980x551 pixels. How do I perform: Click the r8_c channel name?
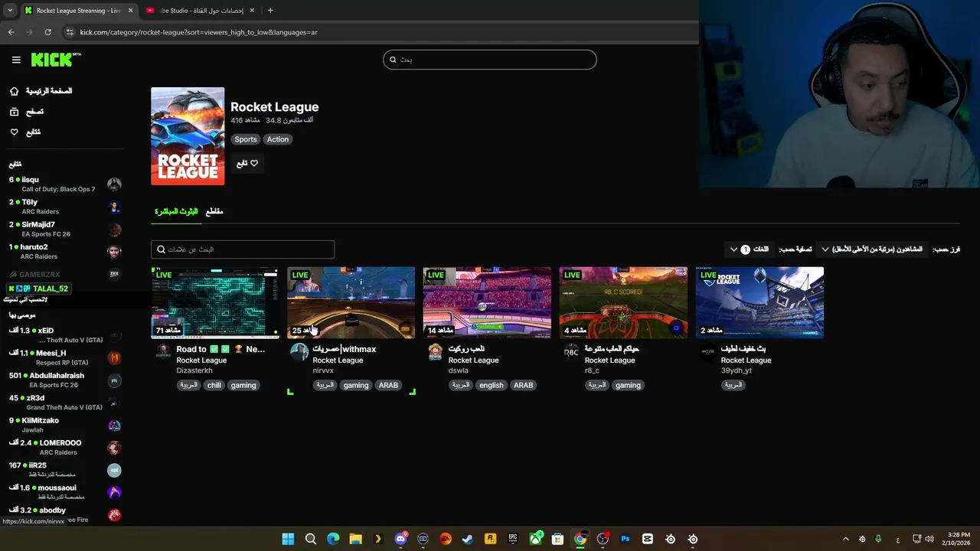(x=592, y=370)
